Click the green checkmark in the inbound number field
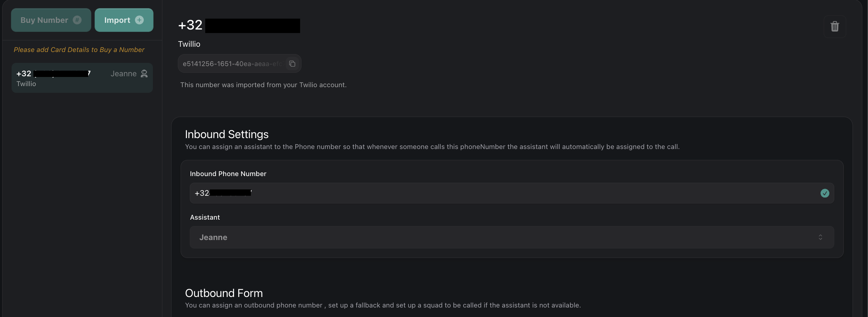The width and height of the screenshot is (868, 317). pyautogui.click(x=824, y=193)
